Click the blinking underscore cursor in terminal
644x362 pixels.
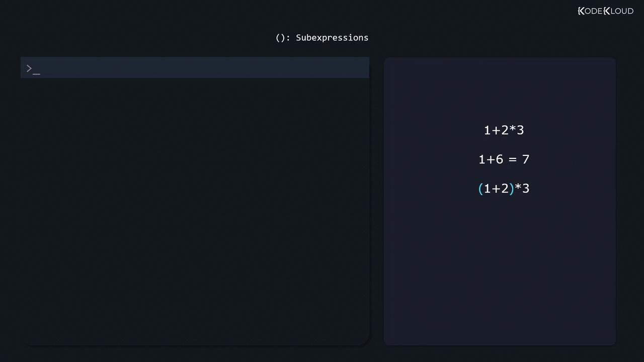37,72
